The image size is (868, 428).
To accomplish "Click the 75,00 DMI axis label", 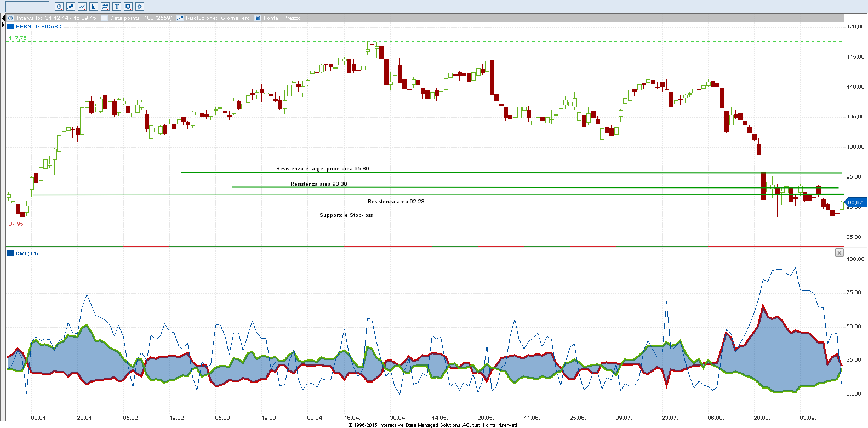I will (x=854, y=293).
